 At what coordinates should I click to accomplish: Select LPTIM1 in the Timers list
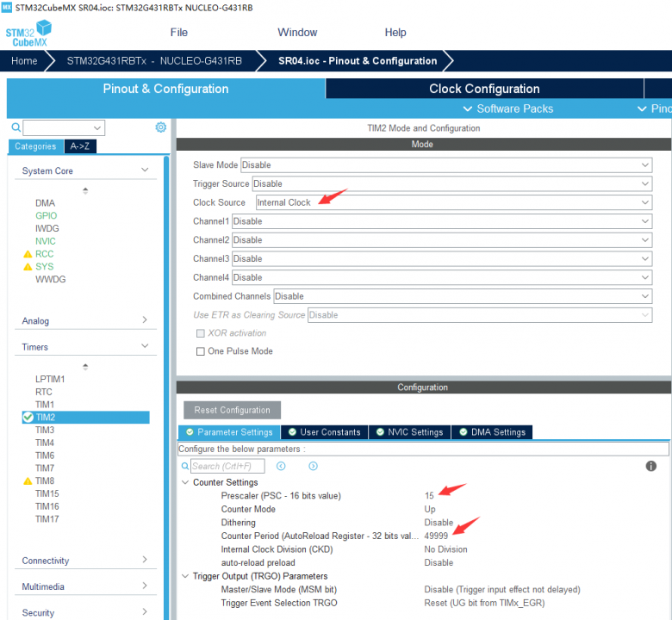point(50,379)
